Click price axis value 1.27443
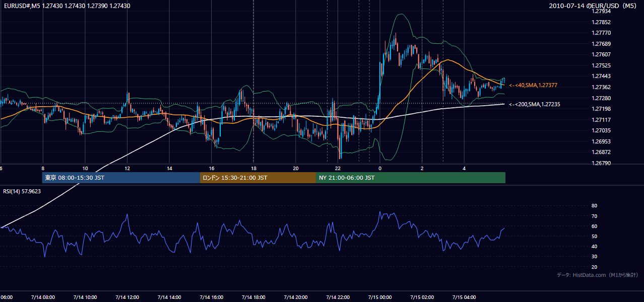 (x=602, y=76)
